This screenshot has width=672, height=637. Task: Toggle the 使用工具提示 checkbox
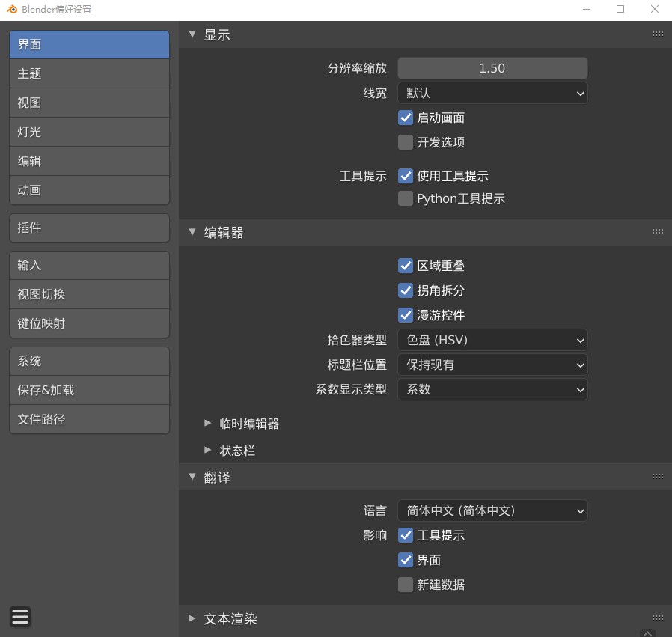(x=406, y=176)
